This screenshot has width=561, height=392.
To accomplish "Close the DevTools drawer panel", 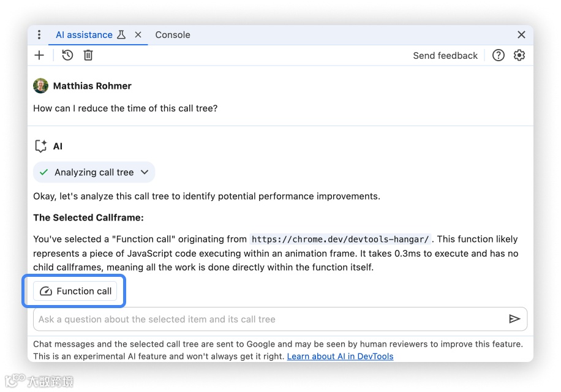I will (x=521, y=35).
